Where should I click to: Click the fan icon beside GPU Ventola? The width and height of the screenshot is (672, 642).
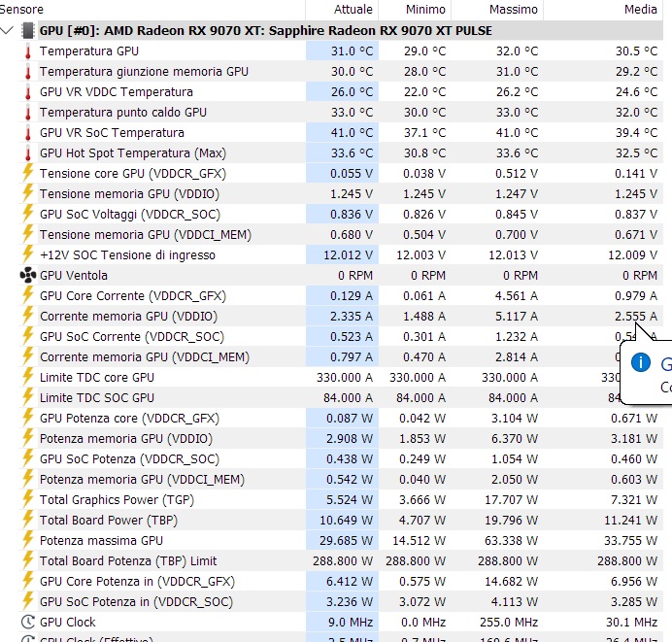[28, 275]
